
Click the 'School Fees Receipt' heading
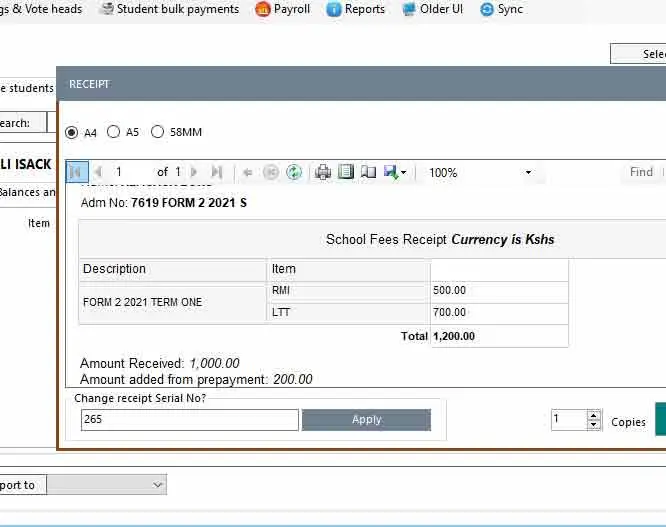pyautogui.click(x=386, y=240)
